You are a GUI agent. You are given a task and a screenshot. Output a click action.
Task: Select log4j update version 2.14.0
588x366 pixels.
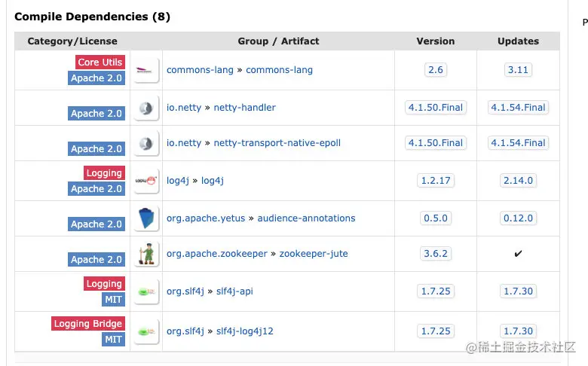click(x=518, y=181)
